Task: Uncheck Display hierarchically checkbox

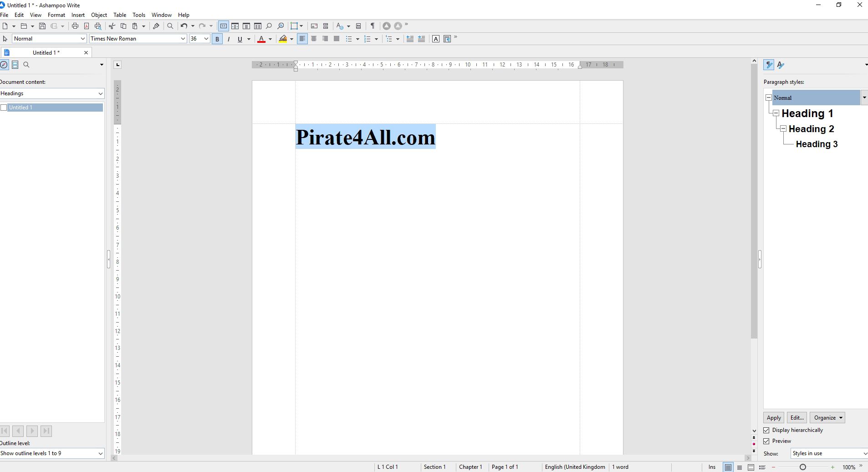Action: [x=766, y=430]
